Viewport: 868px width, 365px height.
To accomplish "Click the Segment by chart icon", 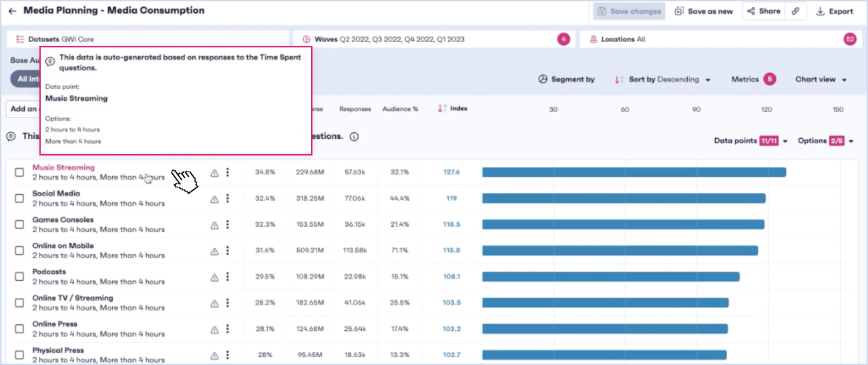I will [543, 79].
